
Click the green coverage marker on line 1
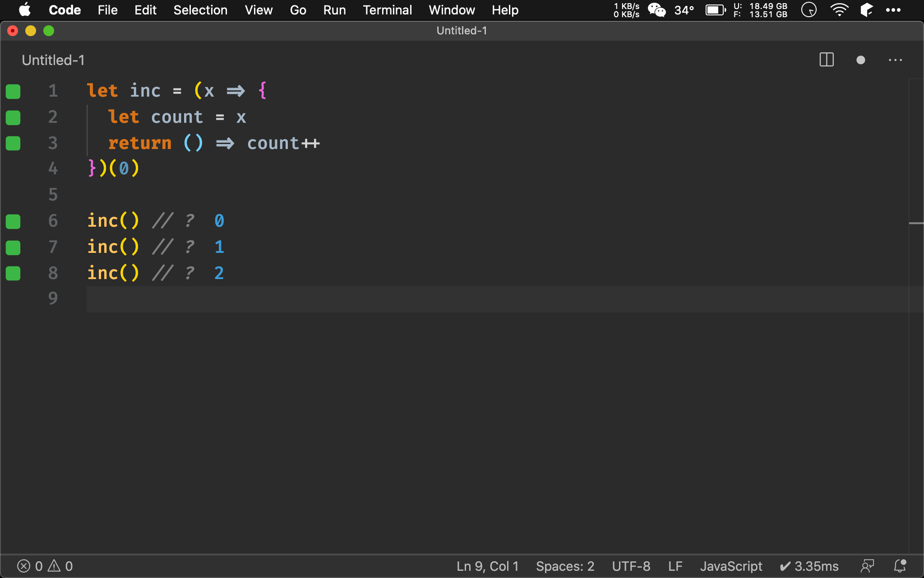(x=13, y=91)
